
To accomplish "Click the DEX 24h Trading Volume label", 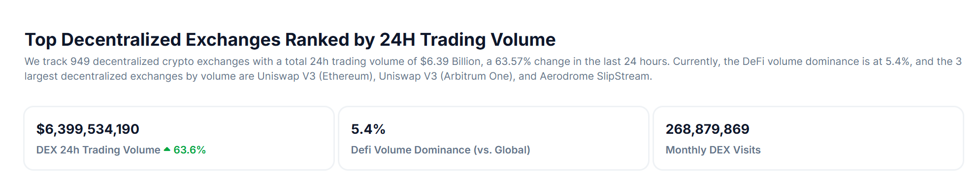I will pos(98,150).
